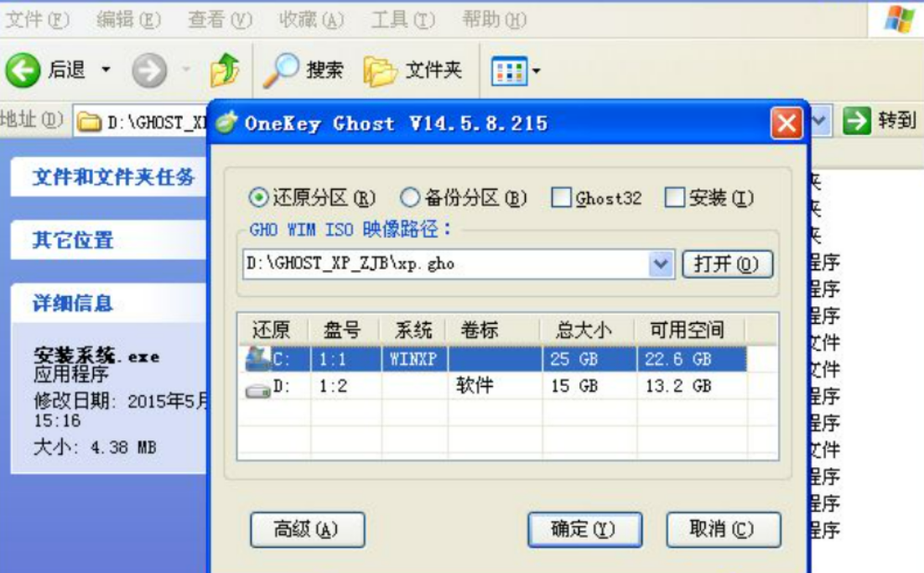Sort by 盘号 column header
Image resolution: width=924 pixels, height=573 pixels.
point(345,329)
